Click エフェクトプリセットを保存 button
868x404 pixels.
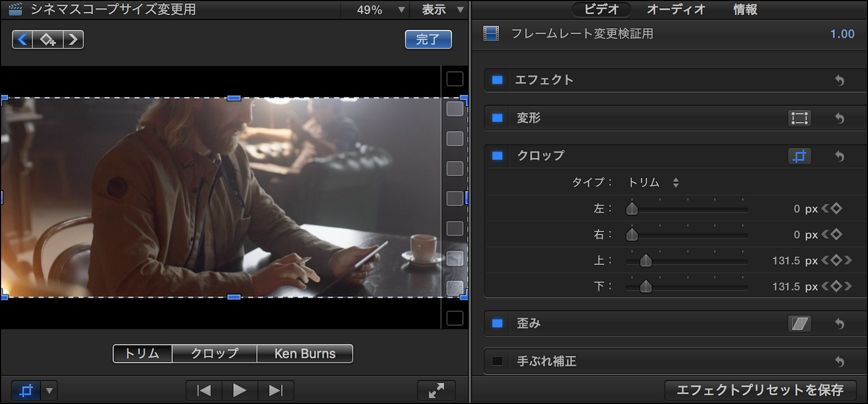point(760,390)
